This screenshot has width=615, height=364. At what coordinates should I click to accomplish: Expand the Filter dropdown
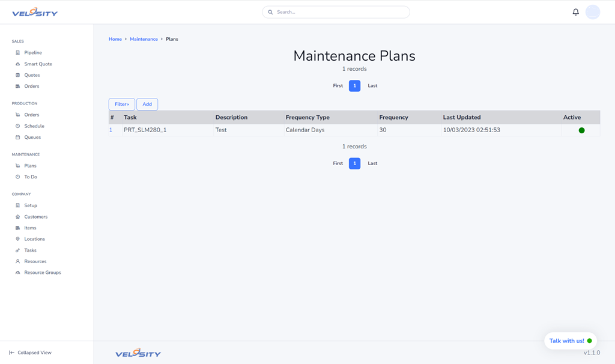pos(121,105)
